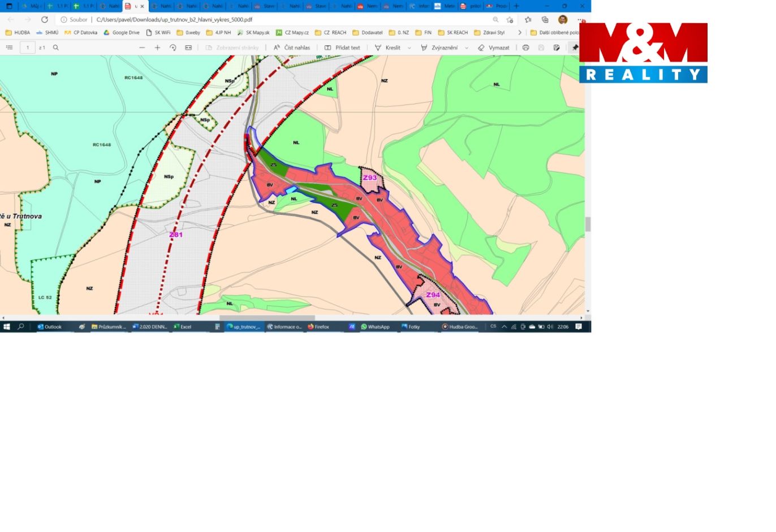Close the active PDF browser tab
This screenshot has width=776, height=532.
(x=142, y=6)
